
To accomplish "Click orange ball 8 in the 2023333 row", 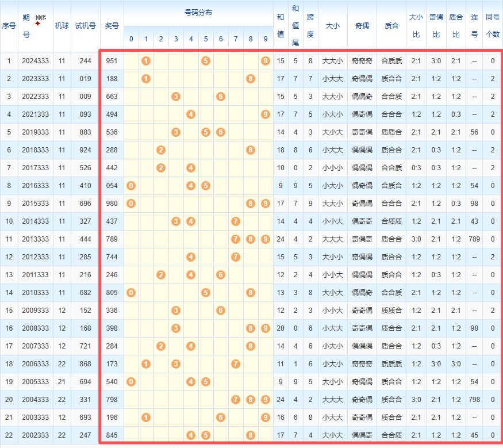I will pyautogui.click(x=251, y=79).
